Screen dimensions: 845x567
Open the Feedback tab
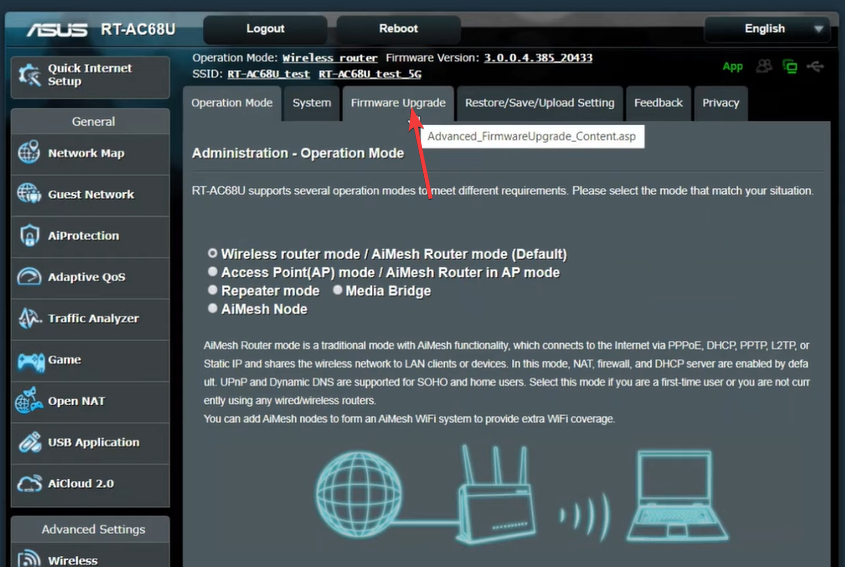coord(658,103)
